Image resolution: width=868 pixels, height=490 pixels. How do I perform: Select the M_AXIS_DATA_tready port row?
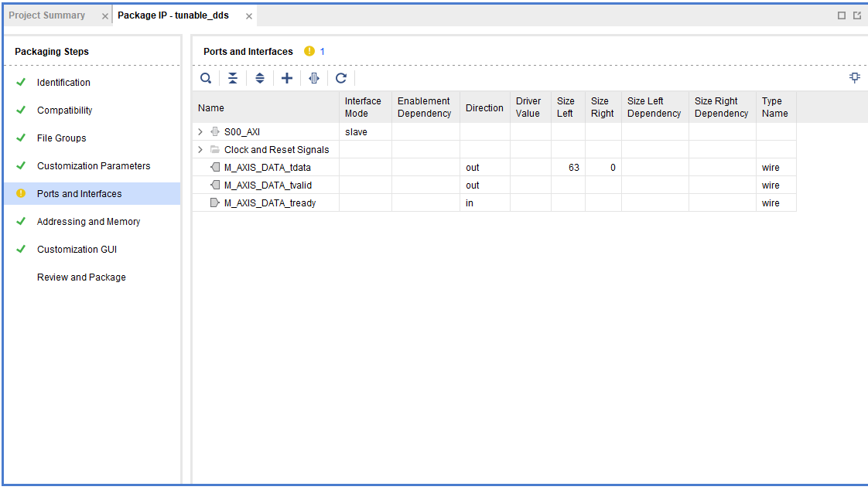[494, 203]
